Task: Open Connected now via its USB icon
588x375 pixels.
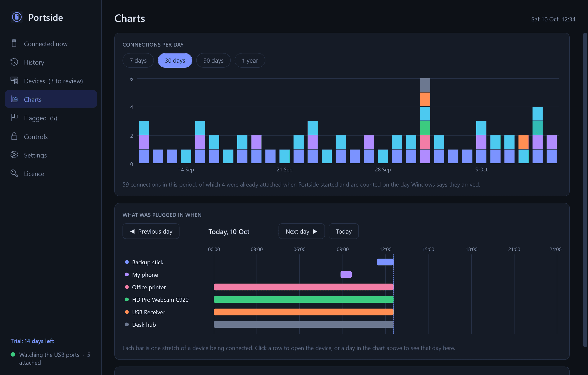Action: pyautogui.click(x=14, y=43)
